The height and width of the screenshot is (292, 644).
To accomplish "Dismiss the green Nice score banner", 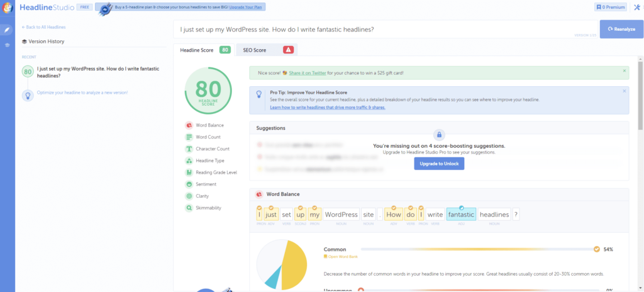I will [x=625, y=70].
